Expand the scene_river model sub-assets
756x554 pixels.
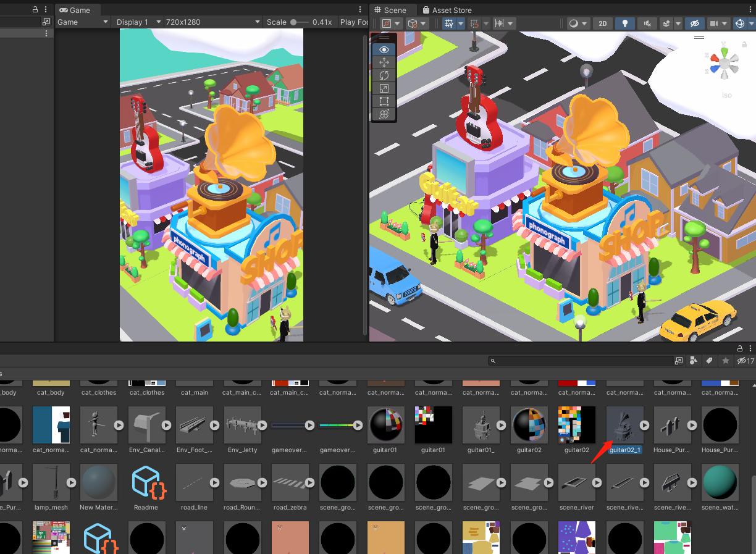(597, 483)
